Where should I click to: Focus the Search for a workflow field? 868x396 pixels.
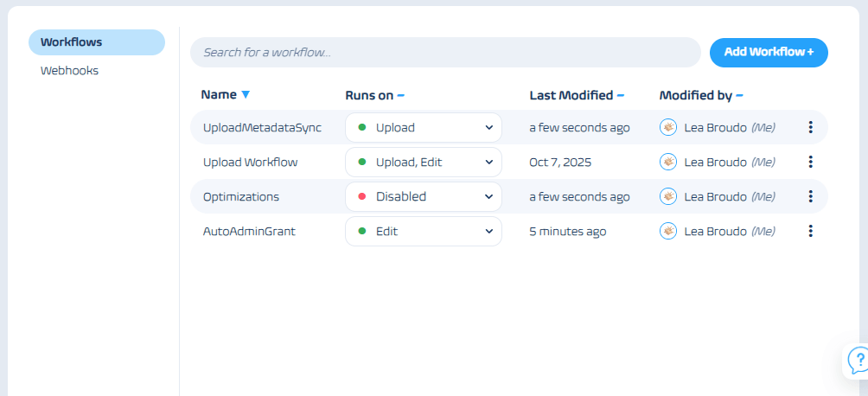(x=445, y=53)
